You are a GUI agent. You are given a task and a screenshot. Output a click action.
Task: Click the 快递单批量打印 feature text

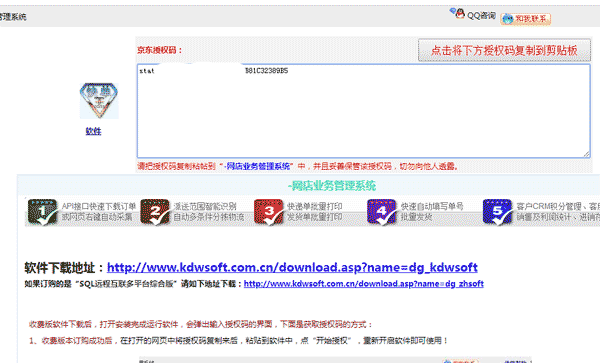click(315, 206)
